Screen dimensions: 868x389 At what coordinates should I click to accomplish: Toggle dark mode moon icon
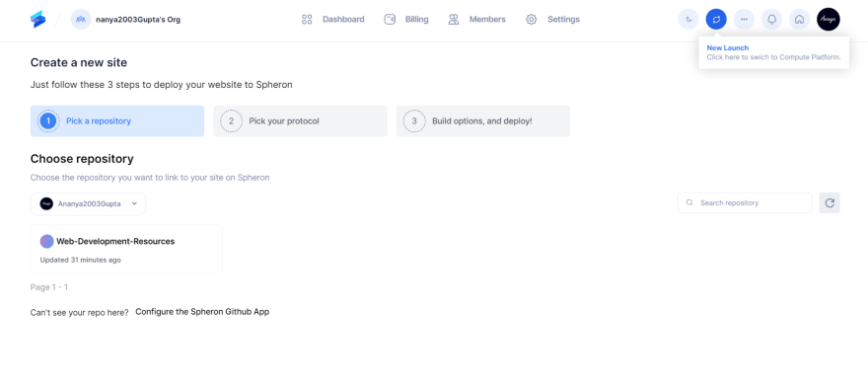pos(688,20)
